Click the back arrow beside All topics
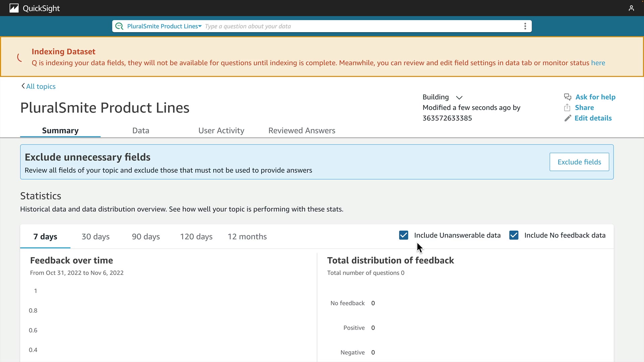644x362 pixels. [x=23, y=86]
